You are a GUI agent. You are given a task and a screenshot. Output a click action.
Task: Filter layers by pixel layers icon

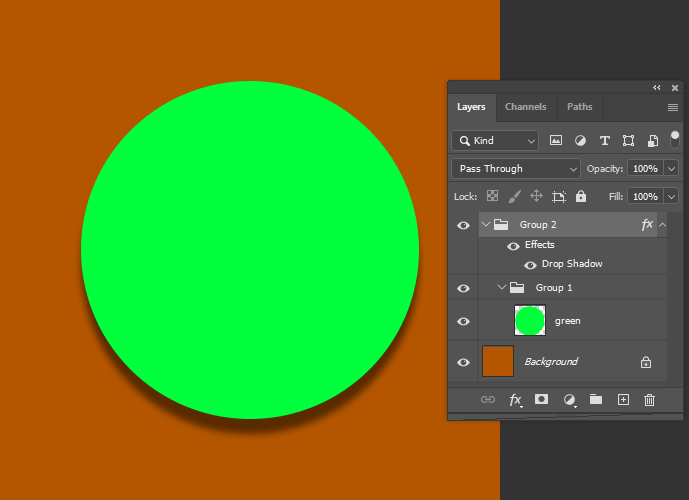[x=556, y=141]
